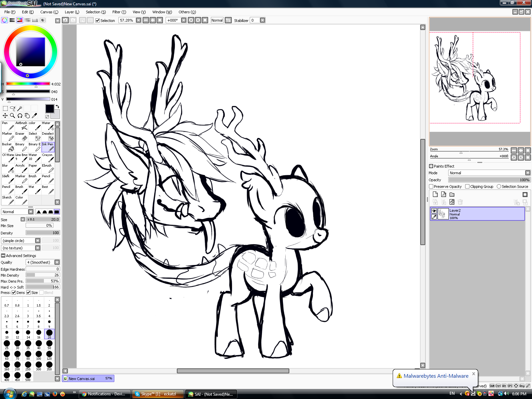This screenshot has width=532, height=399.
Task: Pick the move layer tool
Action: coord(5,116)
